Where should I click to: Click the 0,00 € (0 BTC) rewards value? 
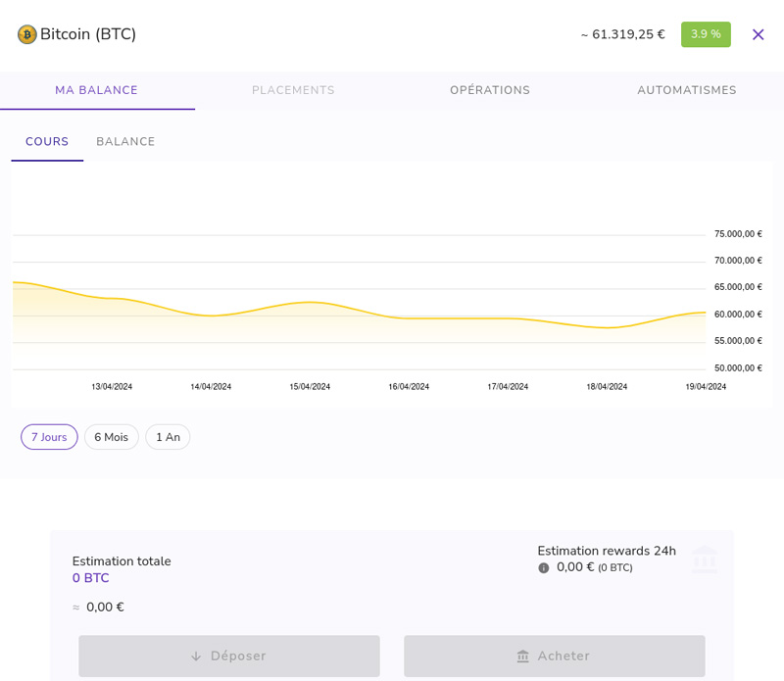tap(595, 567)
